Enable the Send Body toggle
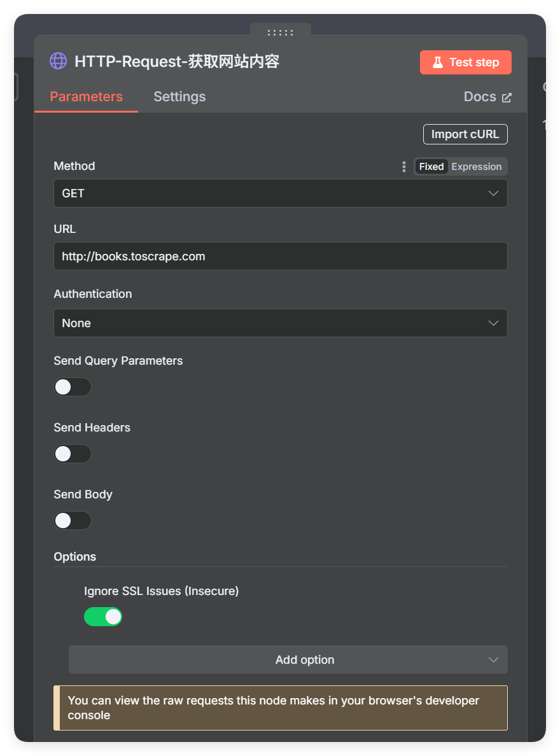The height and width of the screenshot is (756, 560). point(73,521)
